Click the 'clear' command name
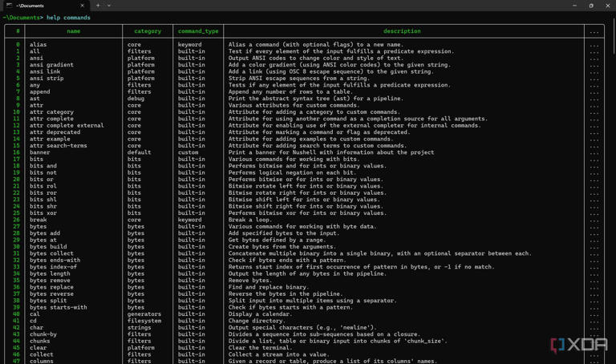This screenshot has height=364, width=616. [x=38, y=347]
